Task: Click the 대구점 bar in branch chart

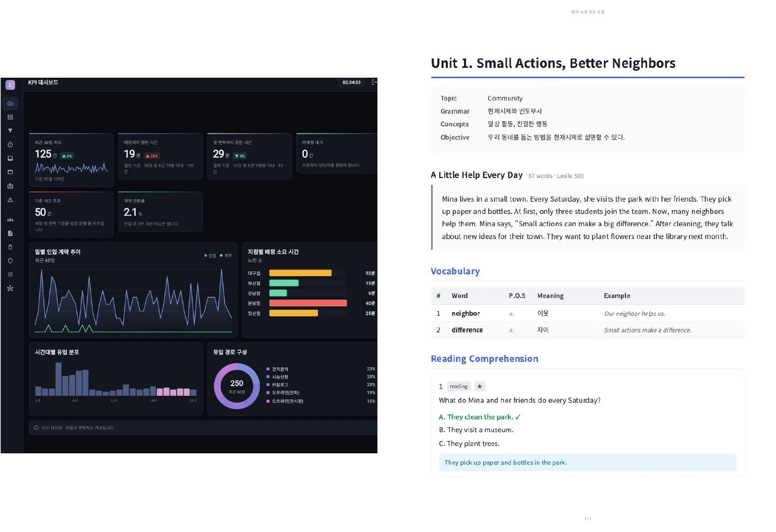Action: tap(300, 273)
